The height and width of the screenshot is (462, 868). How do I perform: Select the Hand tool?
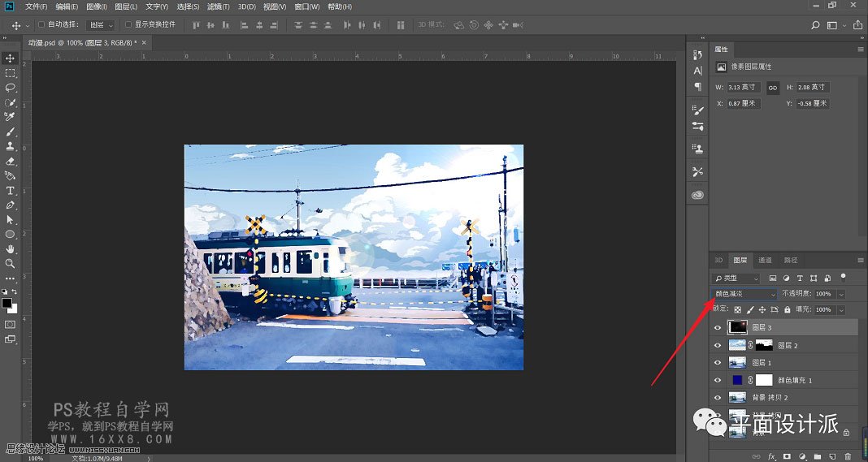(x=10, y=249)
